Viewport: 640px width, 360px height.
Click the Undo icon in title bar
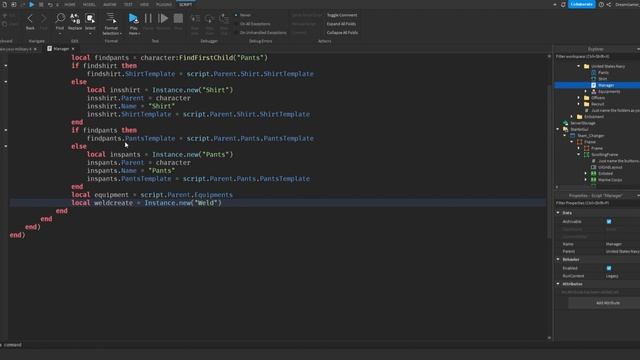point(50,4)
